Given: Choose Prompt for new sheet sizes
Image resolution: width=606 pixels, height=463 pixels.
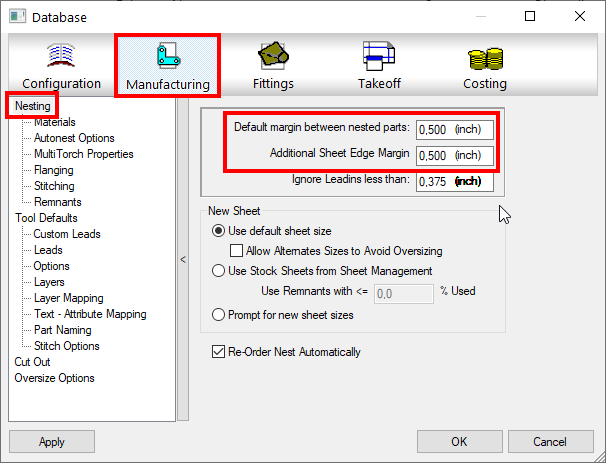Looking at the screenshot, I should click(x=218, y=314).
